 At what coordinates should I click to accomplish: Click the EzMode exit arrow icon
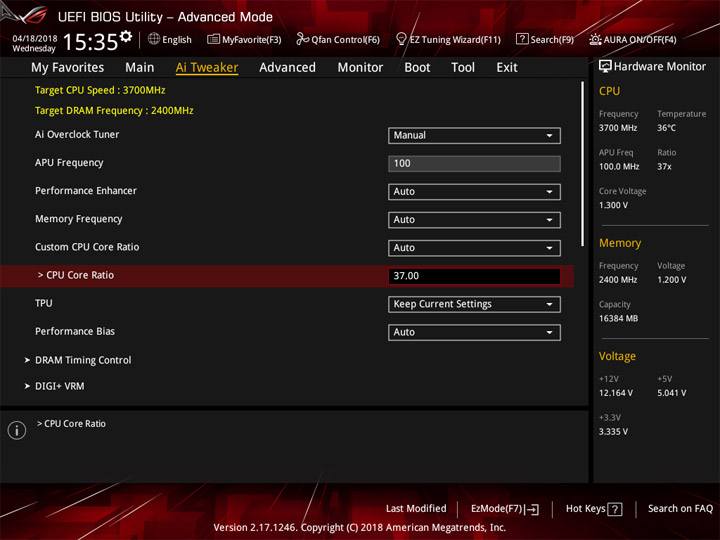(532, 509)
